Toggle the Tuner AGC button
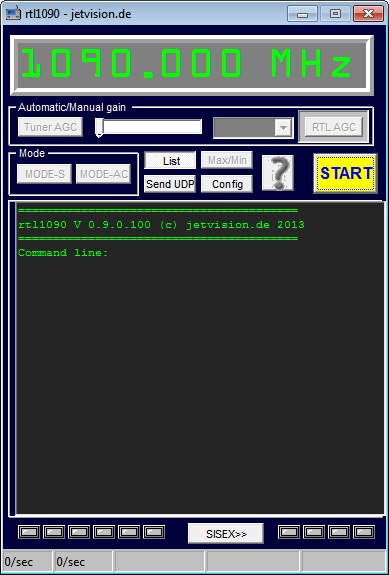This screenshot has width=389, height=575. point(50,127)
